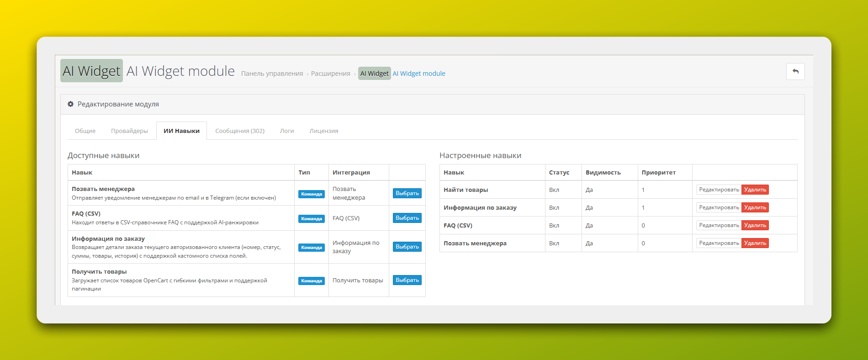Select the ИИ Навыки tab
The height and width of the screenshot is (360, 868).
(181, 131)
